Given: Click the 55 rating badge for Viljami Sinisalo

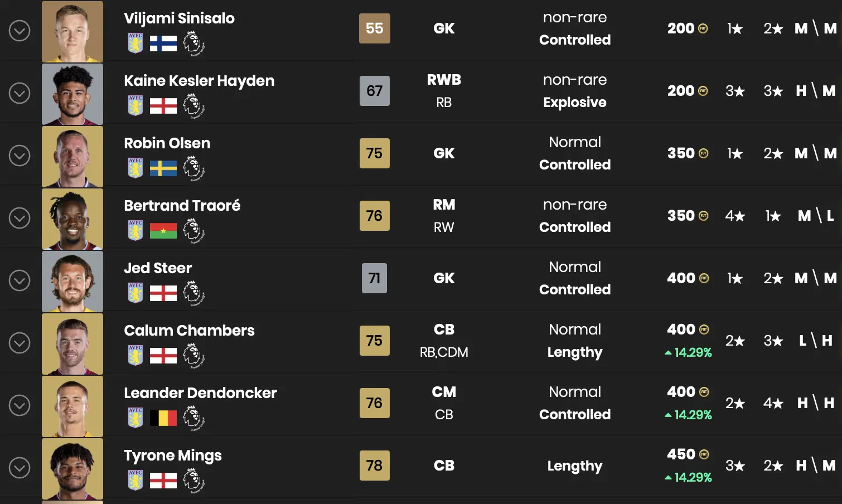Looking at the screenshot, I should [x=374, y=28].
